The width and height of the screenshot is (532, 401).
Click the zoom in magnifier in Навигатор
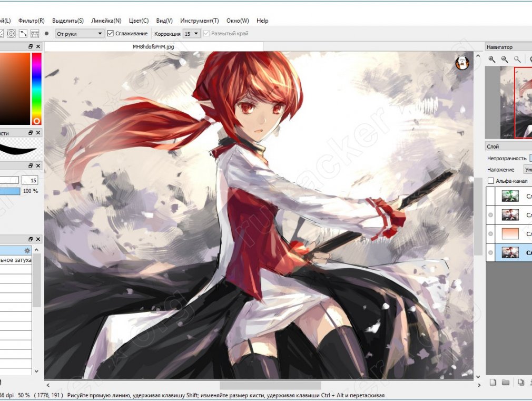pos(491,59)
